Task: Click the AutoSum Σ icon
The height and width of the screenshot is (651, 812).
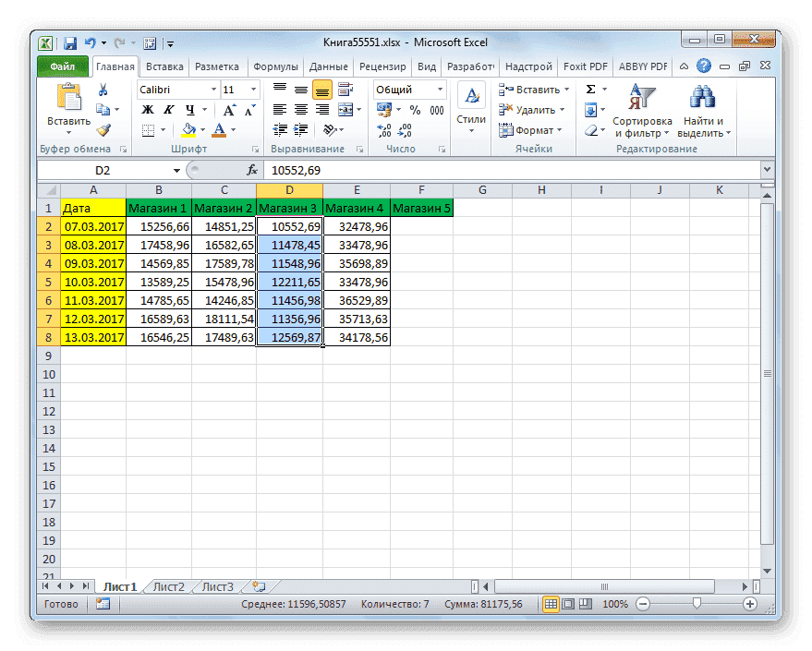Action: (x=589, y=88)
